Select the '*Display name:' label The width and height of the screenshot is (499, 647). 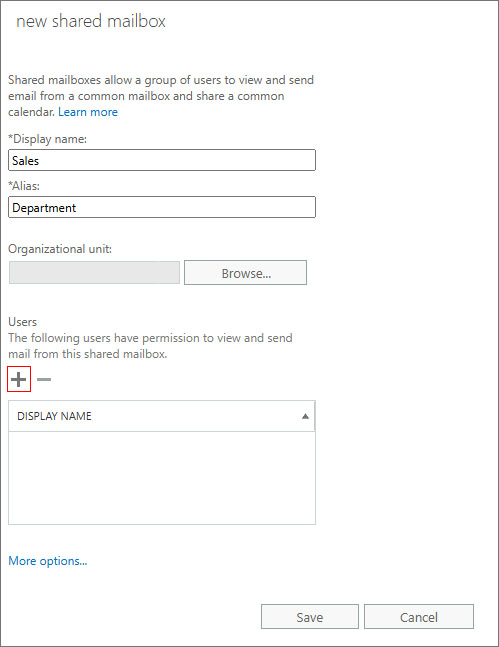coord(47,139)
